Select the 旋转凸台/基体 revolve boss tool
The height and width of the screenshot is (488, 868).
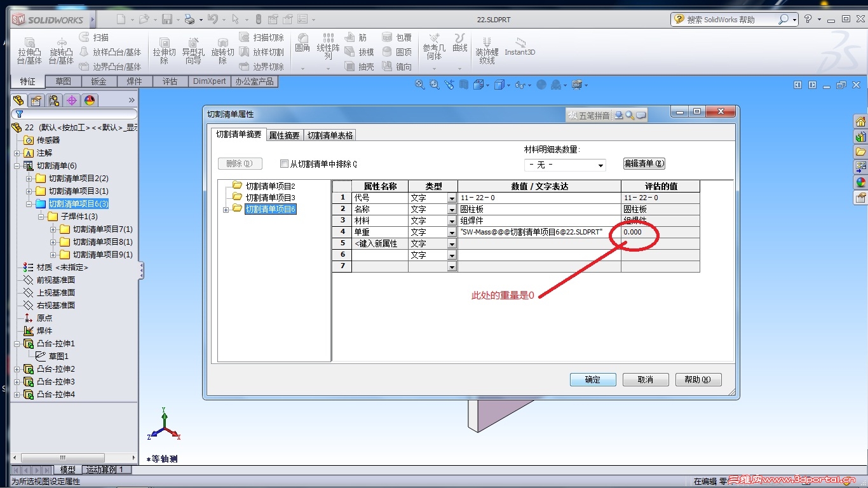pos(62,50)
